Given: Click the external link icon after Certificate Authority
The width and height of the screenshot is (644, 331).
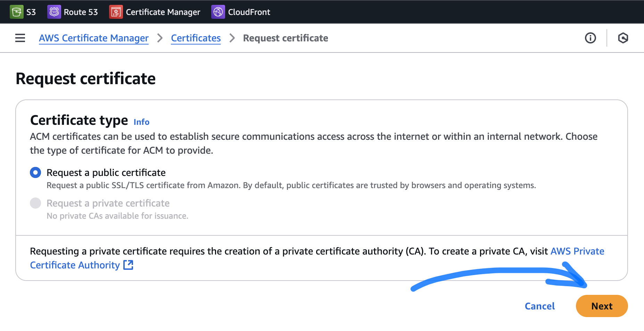Looking at the screenshot, I should [128, 265].
